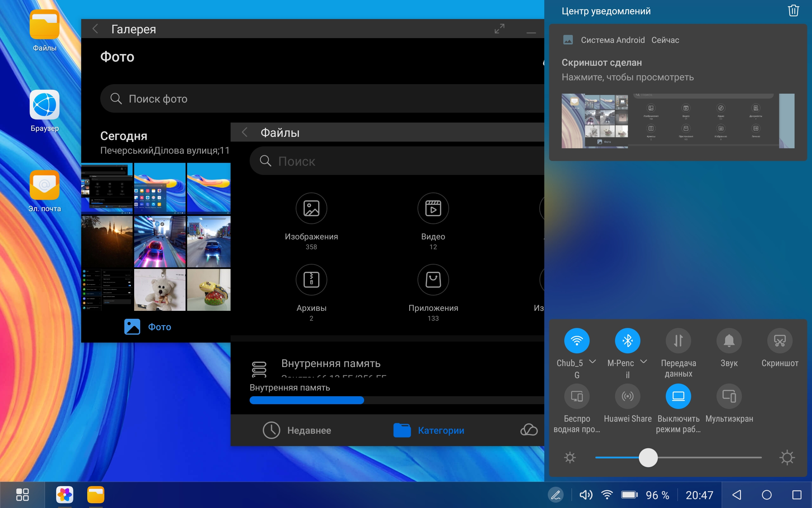Set brightness to maximum via sun icon
Image resolution: width=812 pixels, height=508 pixels.
[x=787, y=457]
